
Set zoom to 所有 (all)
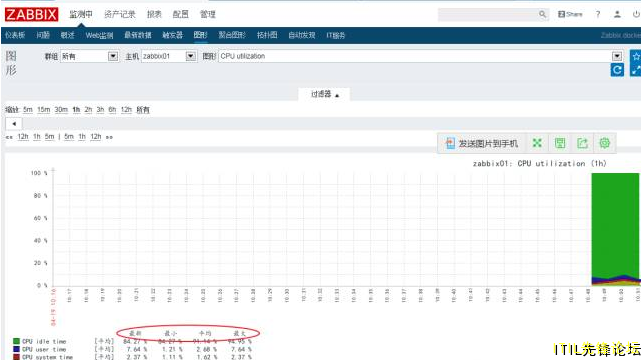pyautogui.click(x=143, y=110)
